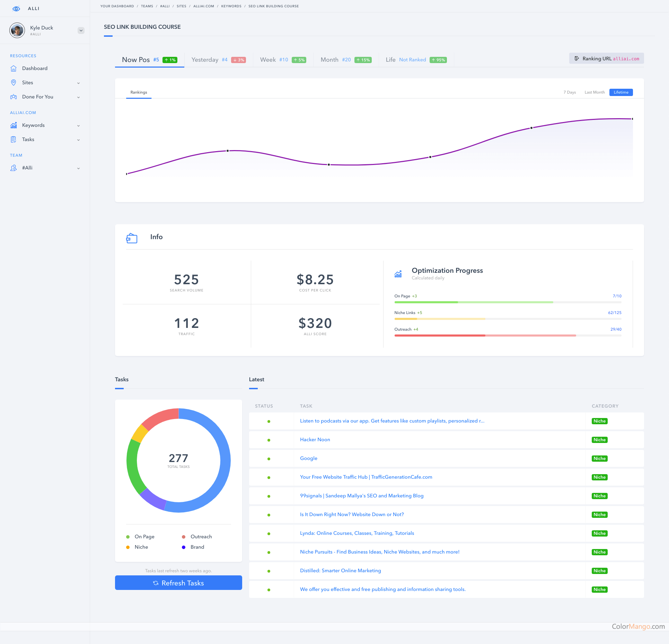Click the #Alli team people icon

click(x=13, y=168)
